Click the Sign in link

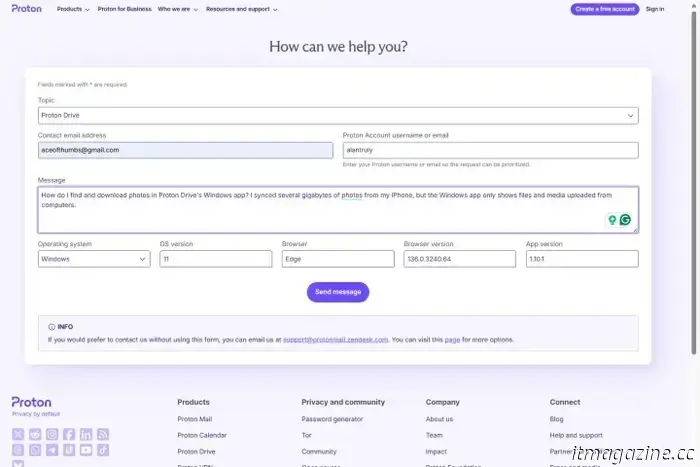pyautogui.click(x=654, y=9)
